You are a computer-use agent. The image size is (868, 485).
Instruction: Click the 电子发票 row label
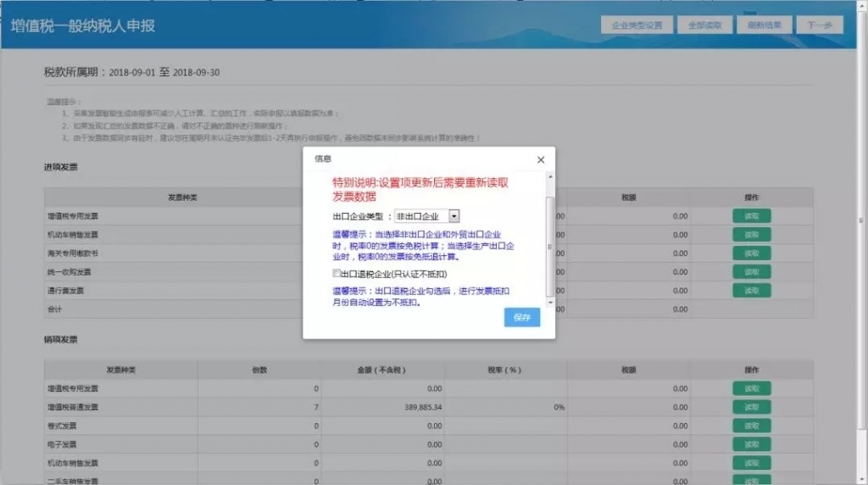click(x=62, y=444)
